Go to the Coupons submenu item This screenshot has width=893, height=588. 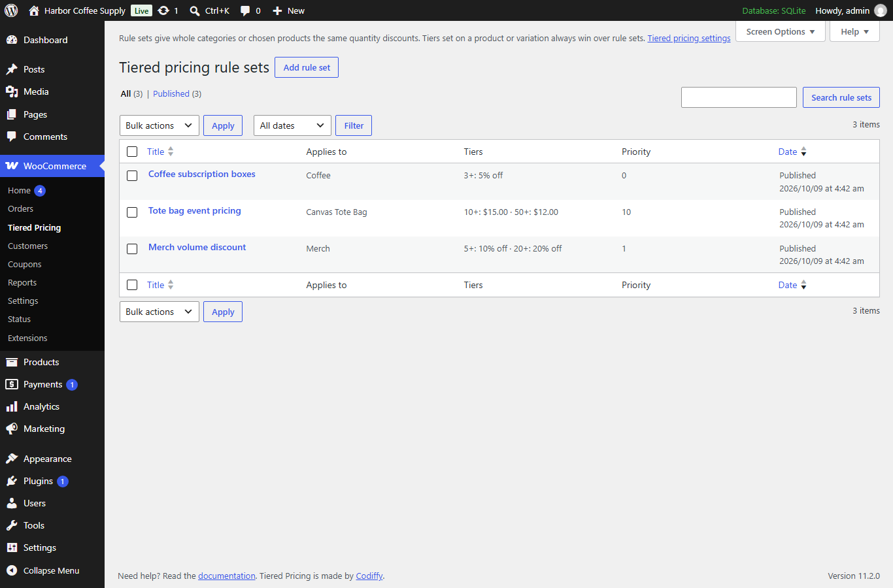tap(25, 265)
